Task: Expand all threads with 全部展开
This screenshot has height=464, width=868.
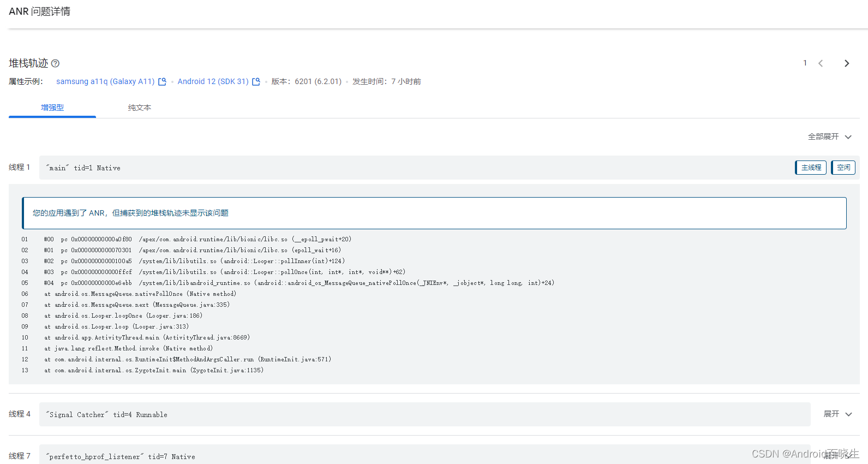Action: 830,136
